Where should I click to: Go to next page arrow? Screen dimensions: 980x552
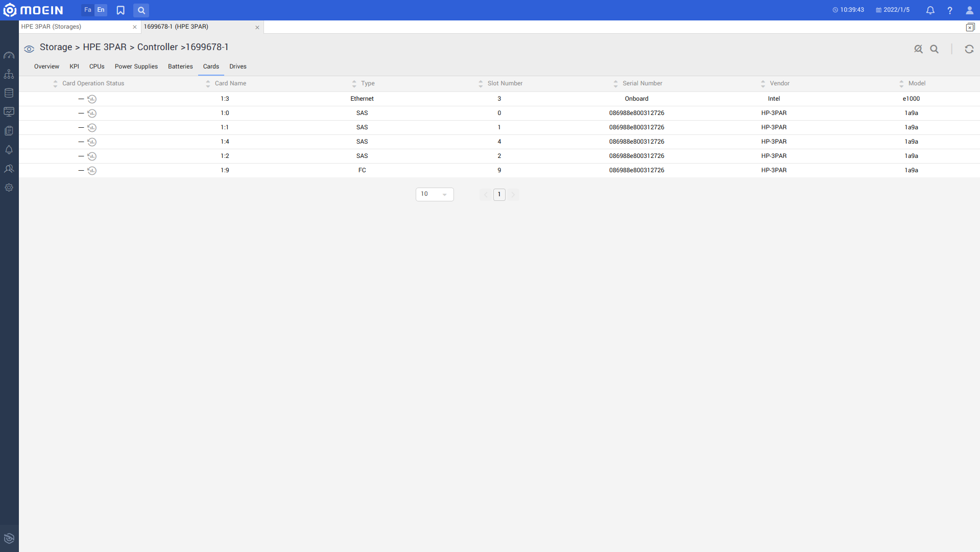click(513, 195)
